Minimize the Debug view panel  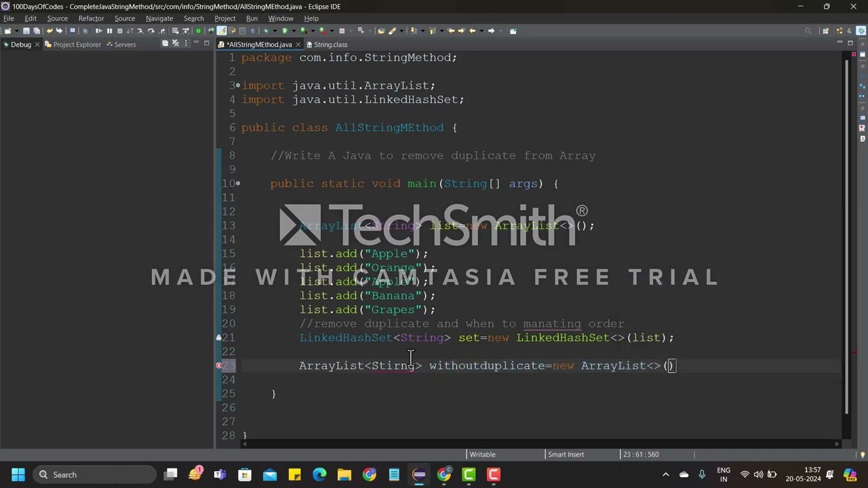tap(196, 43)
